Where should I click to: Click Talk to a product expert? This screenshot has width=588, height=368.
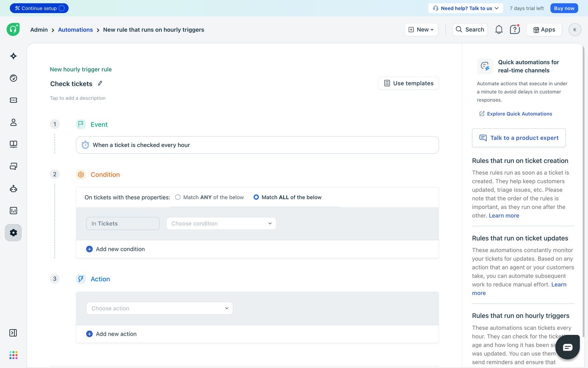point(519,138)
